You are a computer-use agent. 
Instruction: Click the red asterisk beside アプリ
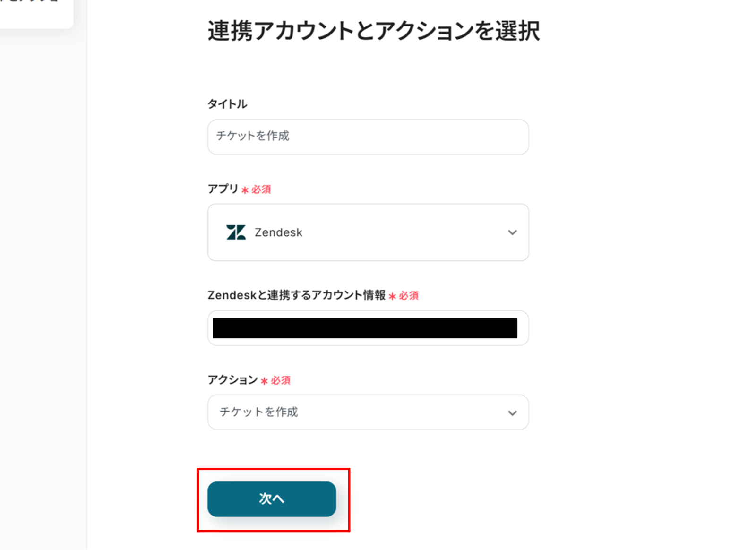click(x=245, y=190)
